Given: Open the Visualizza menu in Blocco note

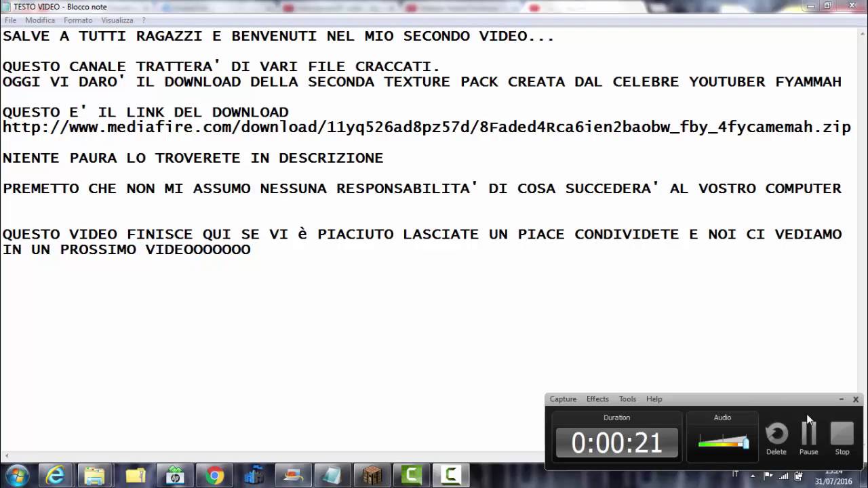Looking at the screenshot, I should pyautogui.click(x=117, y=20).
